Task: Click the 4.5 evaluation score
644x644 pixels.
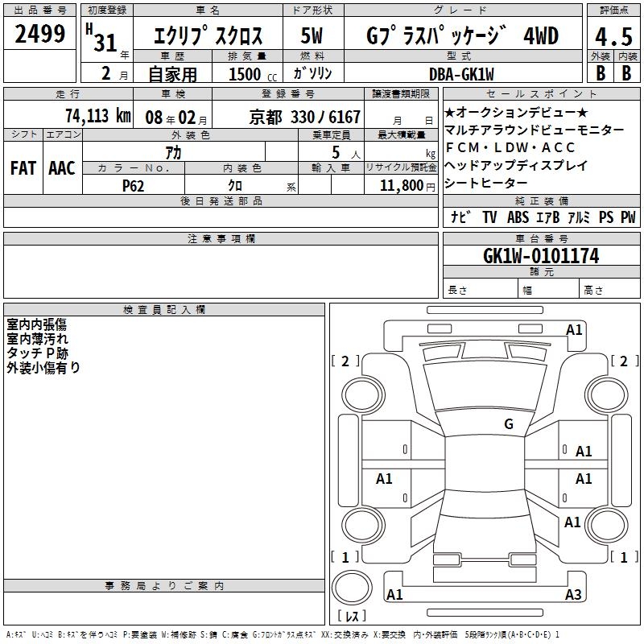Action: pos(612,36)
